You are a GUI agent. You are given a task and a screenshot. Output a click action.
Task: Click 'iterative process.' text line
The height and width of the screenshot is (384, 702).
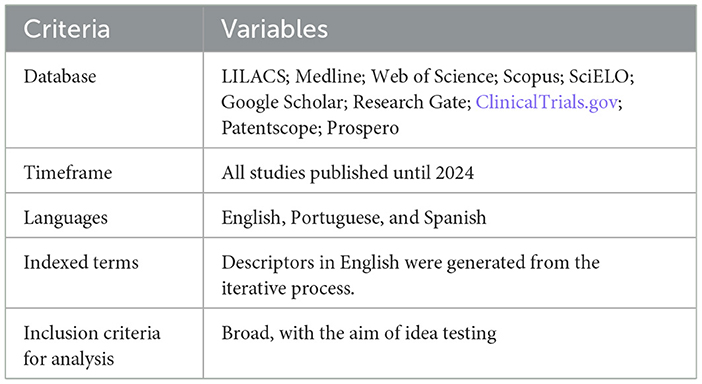[288, 288]
